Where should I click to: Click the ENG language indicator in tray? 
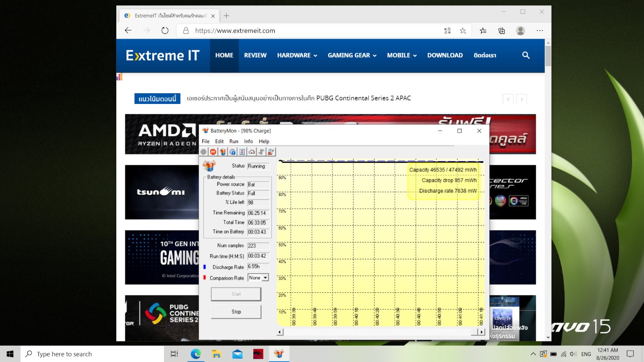(586, 354)
